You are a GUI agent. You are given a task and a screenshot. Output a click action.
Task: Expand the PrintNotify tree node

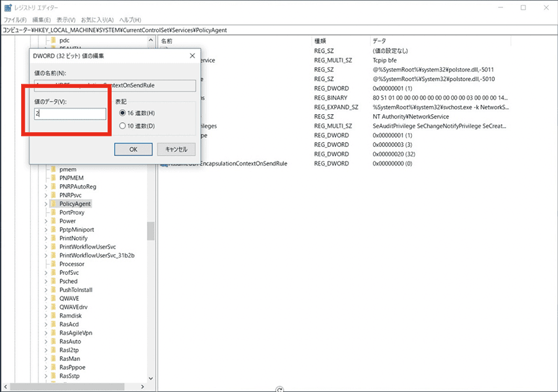46,238
